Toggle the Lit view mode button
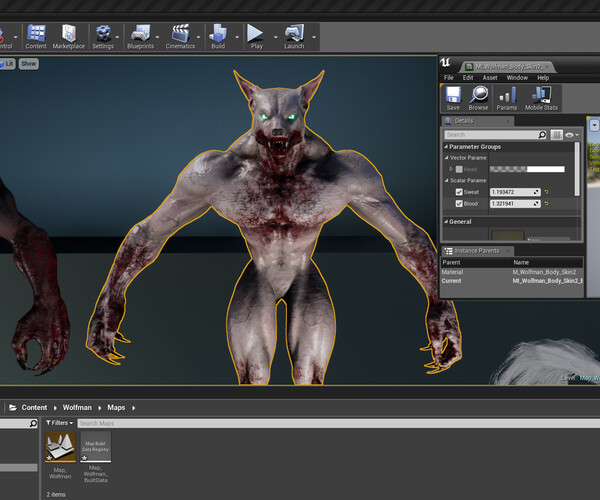The width and height of the screenshot is (600, 500). coord(7,64)
